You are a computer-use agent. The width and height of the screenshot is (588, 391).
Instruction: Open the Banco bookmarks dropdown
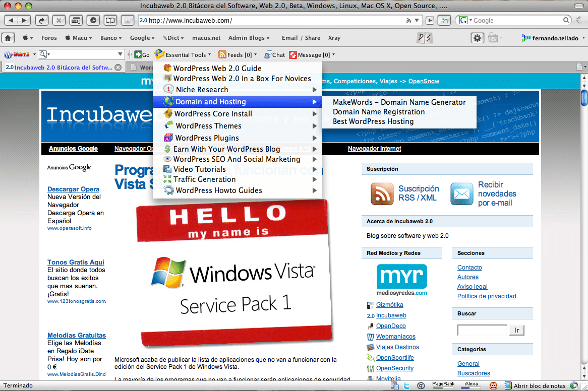(x=111, y=38)
